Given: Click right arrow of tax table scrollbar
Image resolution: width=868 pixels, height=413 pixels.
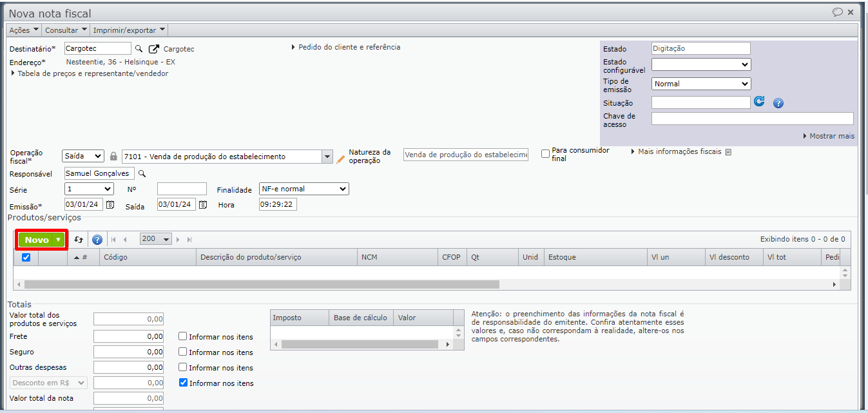Looking at the screenshot, I should point(449,345).
